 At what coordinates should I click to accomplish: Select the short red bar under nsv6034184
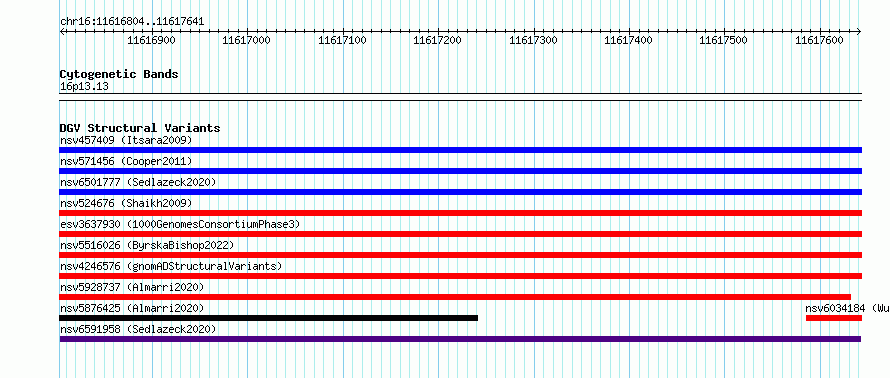click(x=834, y=318)
